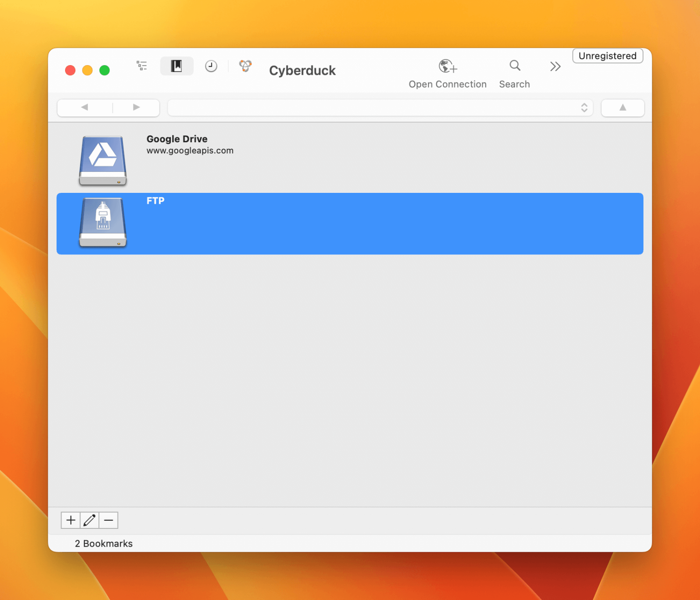Minimize the Cyberduck window
The height and width of the screenshot is (600, 700).
tap(87, 70)
